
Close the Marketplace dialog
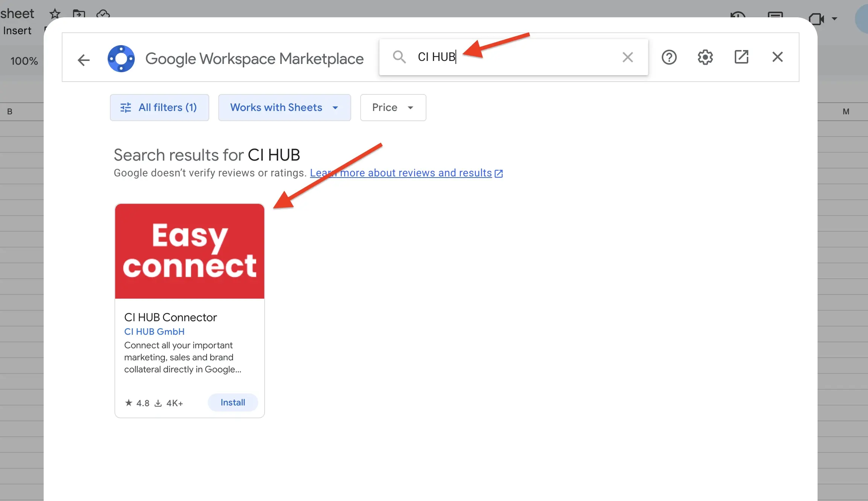[x=777, y=57]
